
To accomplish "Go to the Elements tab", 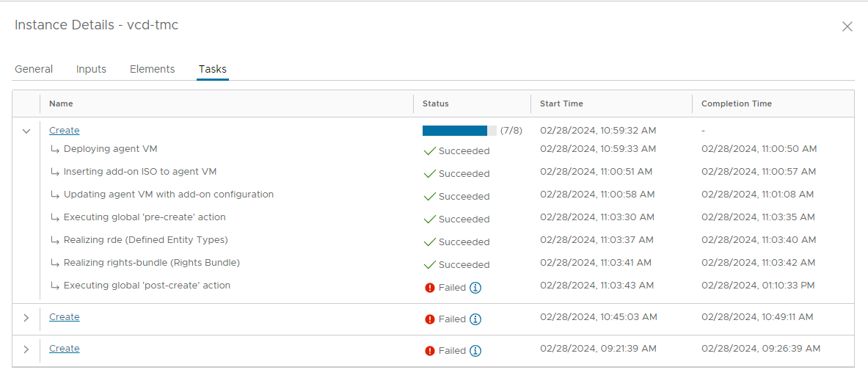I will 152,69.
